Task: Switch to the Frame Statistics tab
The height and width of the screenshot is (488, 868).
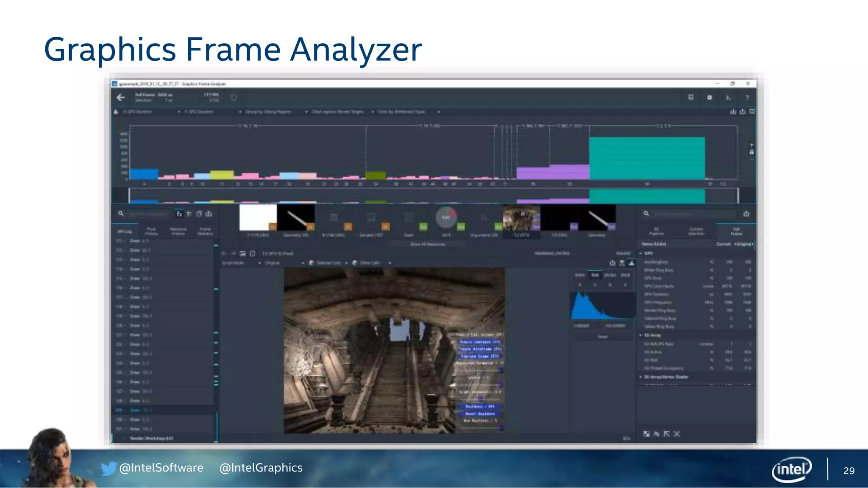Action: (x=205, y=231)
